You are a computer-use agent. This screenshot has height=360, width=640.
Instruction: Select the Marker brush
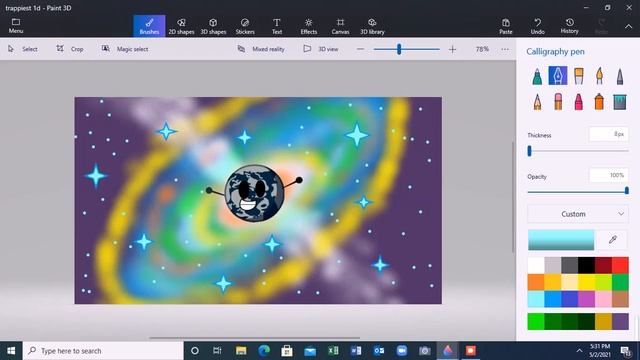[537, 76]
